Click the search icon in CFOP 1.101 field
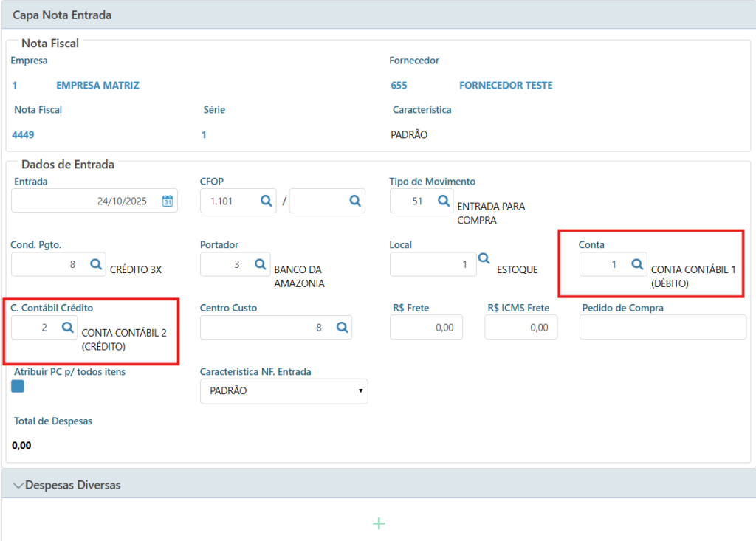Image resolution: width=756 pixels, height=541 pixels. [266, 201]
